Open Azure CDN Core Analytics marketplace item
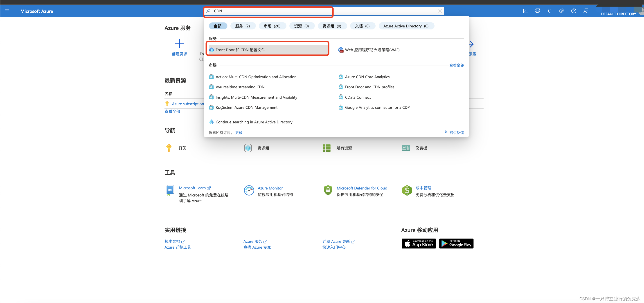The width and height of the screenshot is (644, 303). click(367, 77)
